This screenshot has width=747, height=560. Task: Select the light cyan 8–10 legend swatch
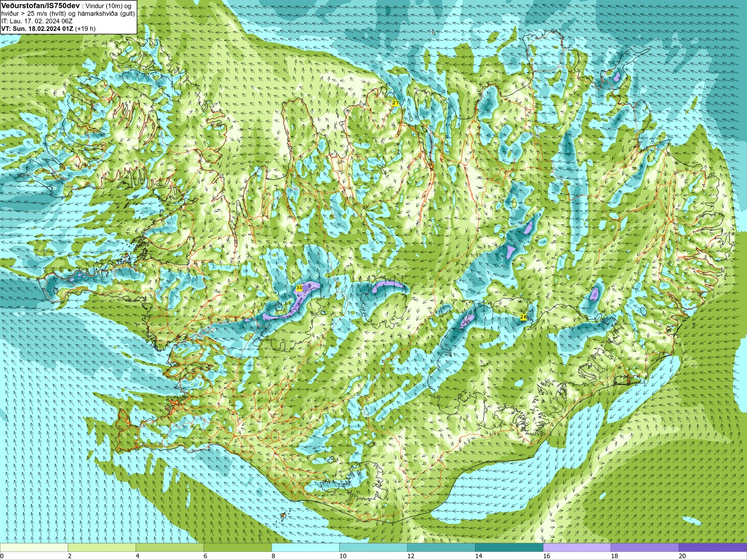305,548
